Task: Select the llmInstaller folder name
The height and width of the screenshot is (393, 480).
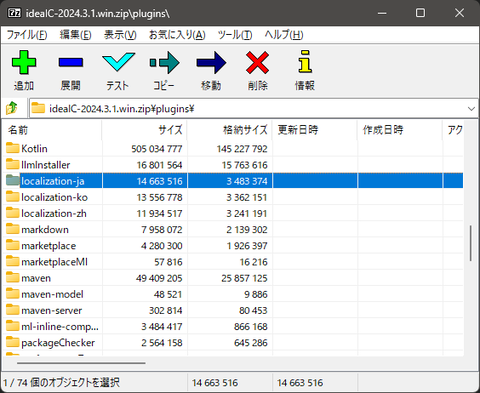Action: [46, 165]
